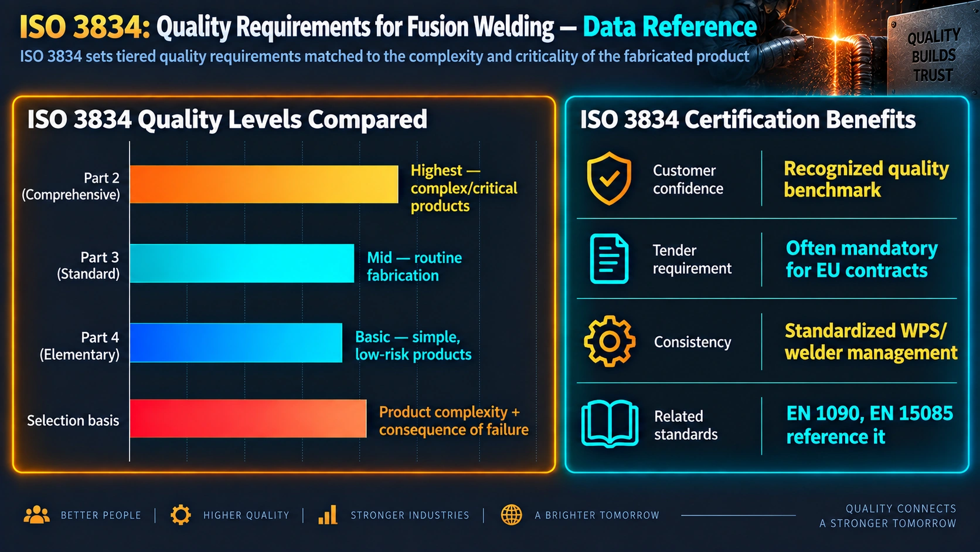Select the document icon beside Tender requirement
980x552 pixels.
click(609, 259)
